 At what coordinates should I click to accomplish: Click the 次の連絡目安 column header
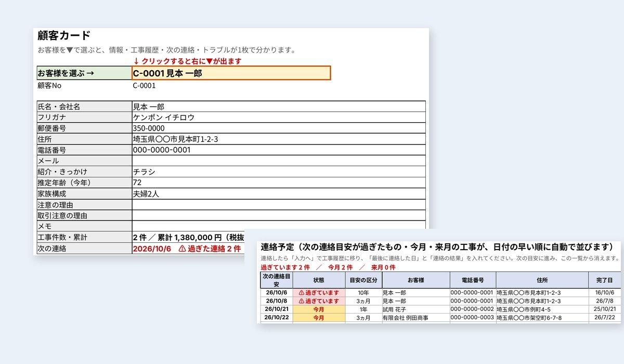[x=277, y=280]
